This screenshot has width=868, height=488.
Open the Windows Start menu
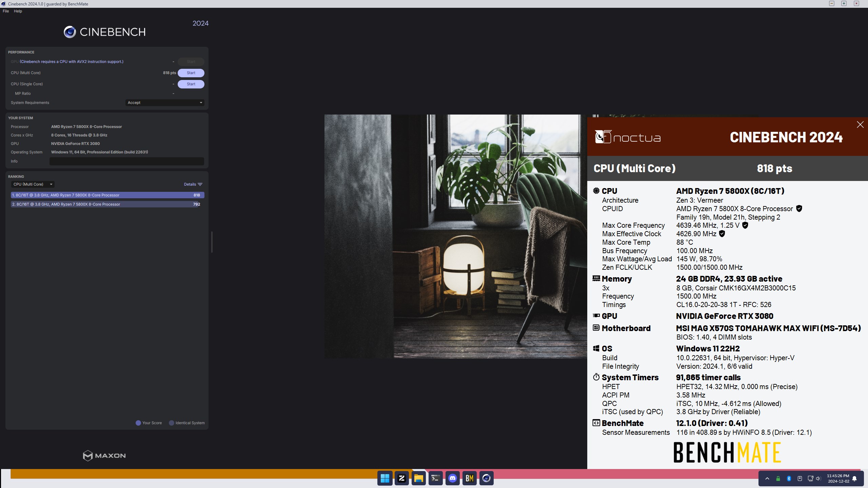[x=385, y=478]
